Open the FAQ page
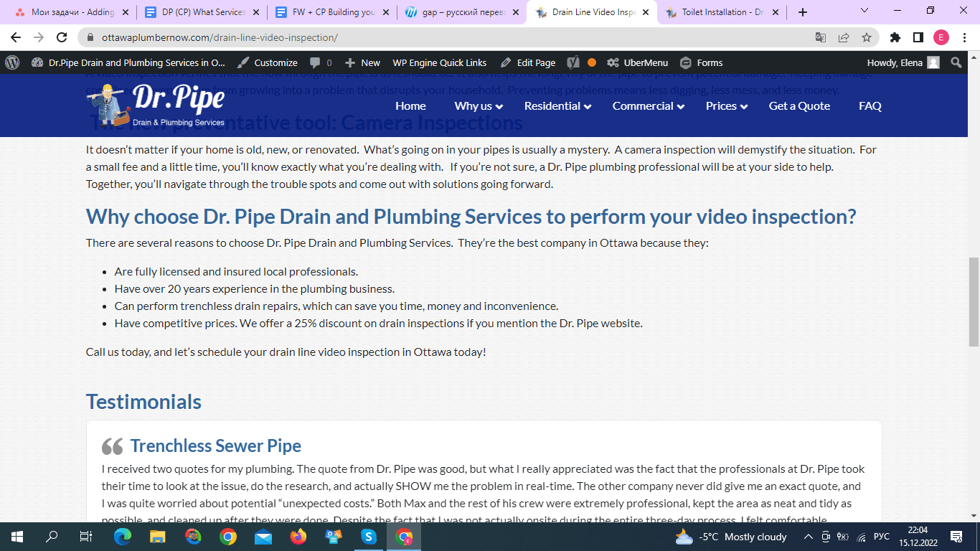 [870, 105]
